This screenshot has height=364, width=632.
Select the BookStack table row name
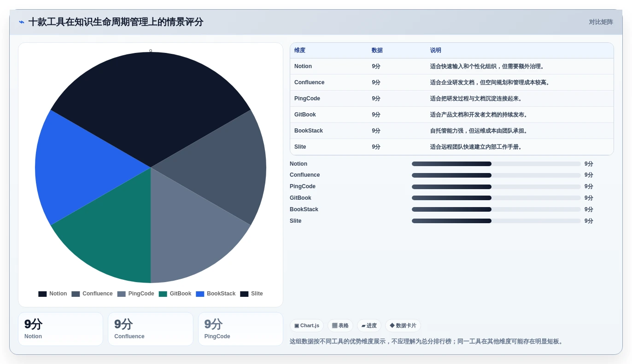pos(309,131)
